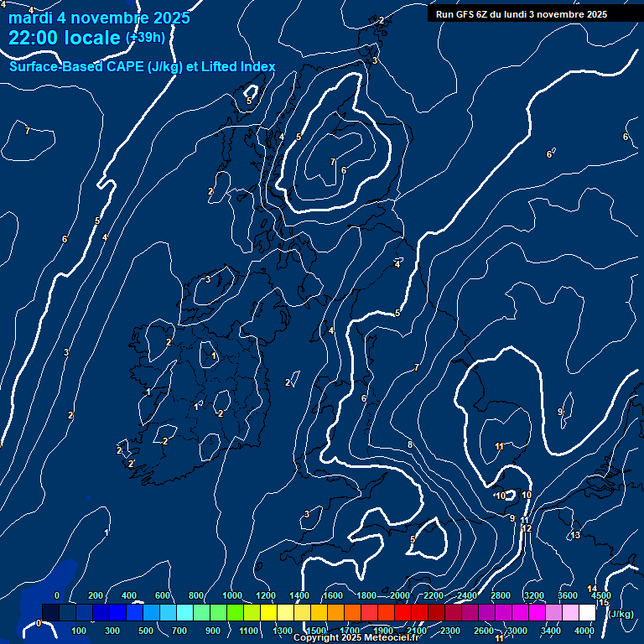Click the Surface-Based CAPE et Lifted Index title
Screen dimensions: 644x644
tap(142, 67)
